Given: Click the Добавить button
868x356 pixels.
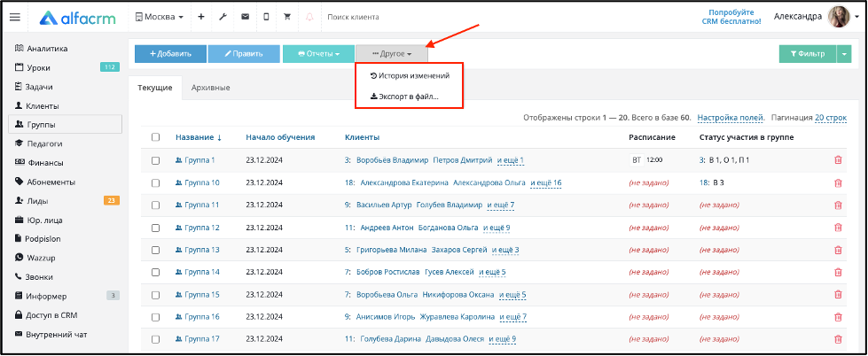Looking at the screenshot, I should pos(170,54).
